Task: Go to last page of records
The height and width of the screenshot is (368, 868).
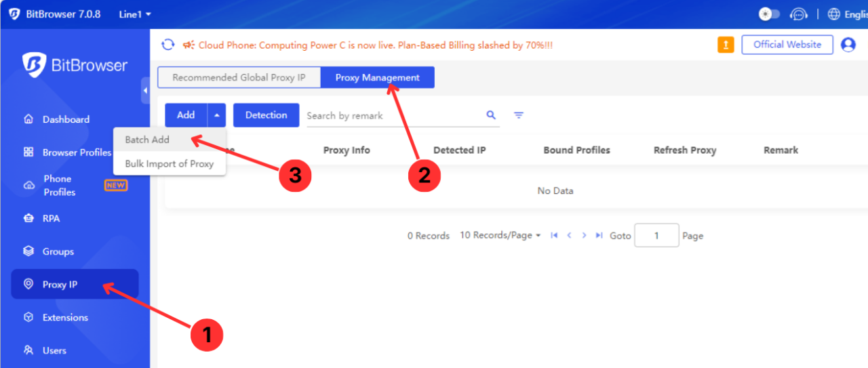Action: [x=599, y=235]
